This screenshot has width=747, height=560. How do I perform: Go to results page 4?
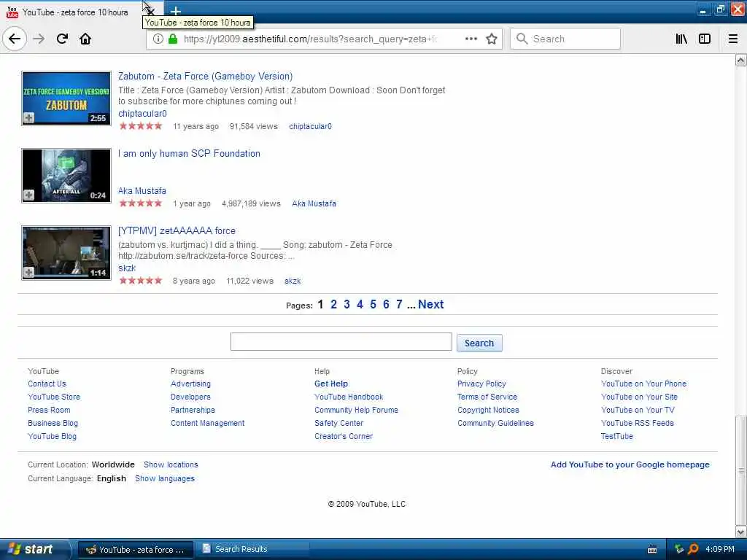pos(360,304)
